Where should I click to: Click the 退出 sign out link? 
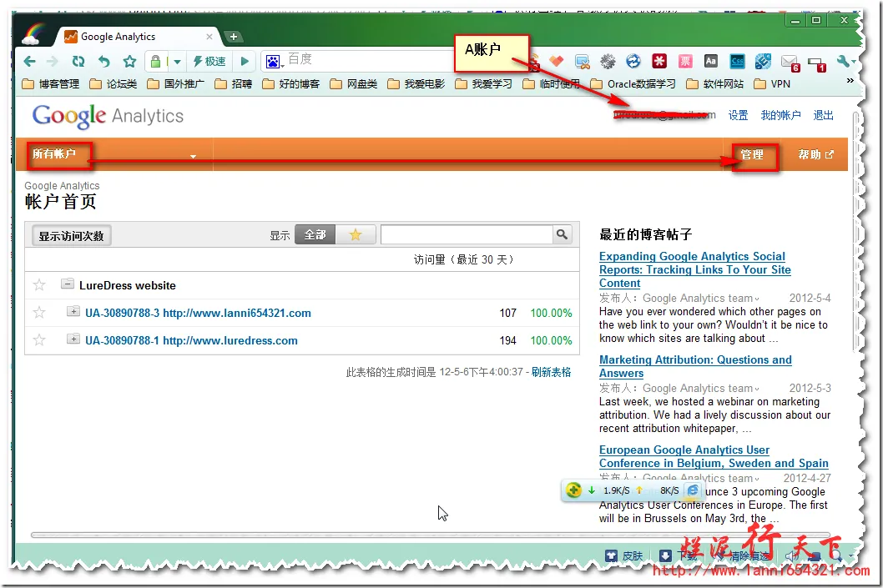click(x=823, y=115)
